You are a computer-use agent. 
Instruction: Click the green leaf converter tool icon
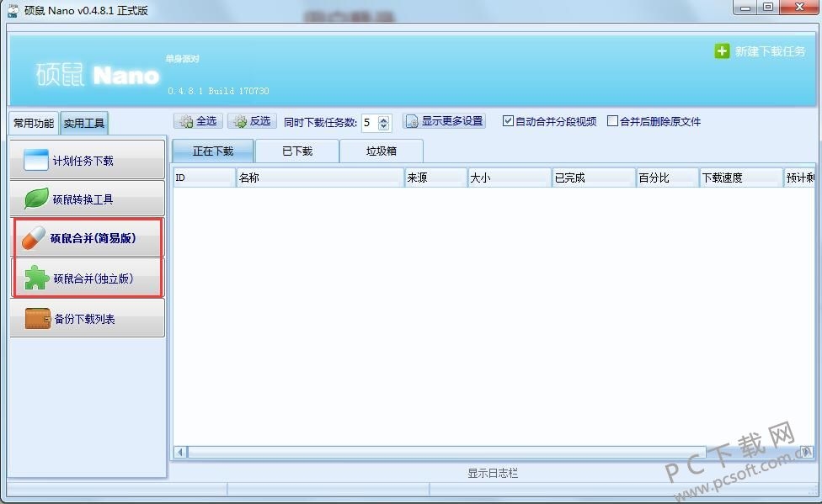(37, 198)
